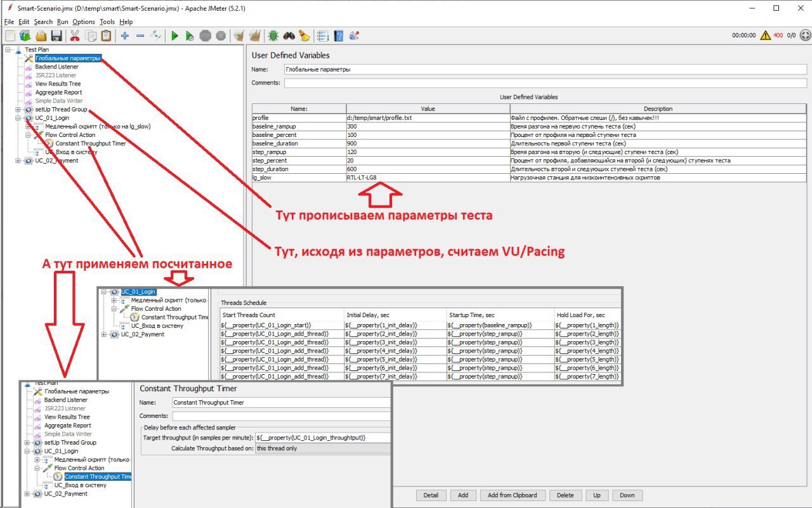Viewport: 812px width, 508px height.
Task: Click the 'baseline_rampup' name cell
Action: point(299,126)
